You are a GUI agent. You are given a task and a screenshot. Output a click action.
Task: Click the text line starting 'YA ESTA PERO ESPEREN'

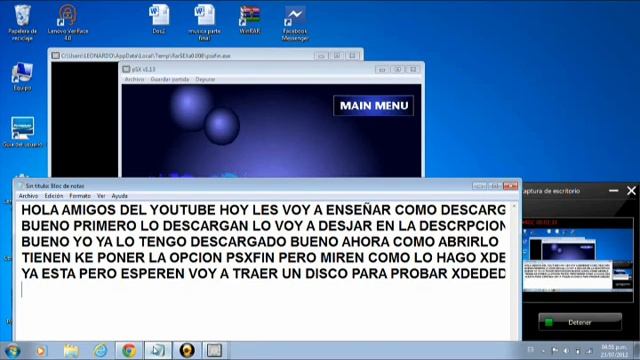tap(263, 273)
